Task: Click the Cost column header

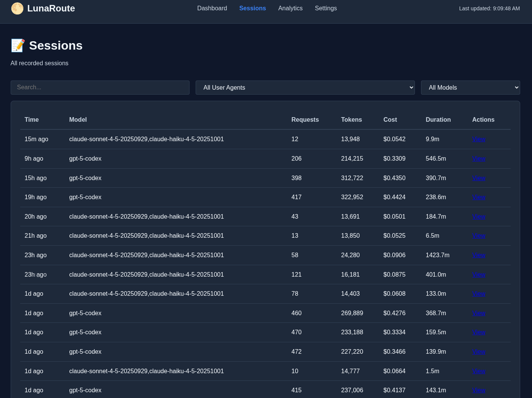Action: tap(390, 120)
